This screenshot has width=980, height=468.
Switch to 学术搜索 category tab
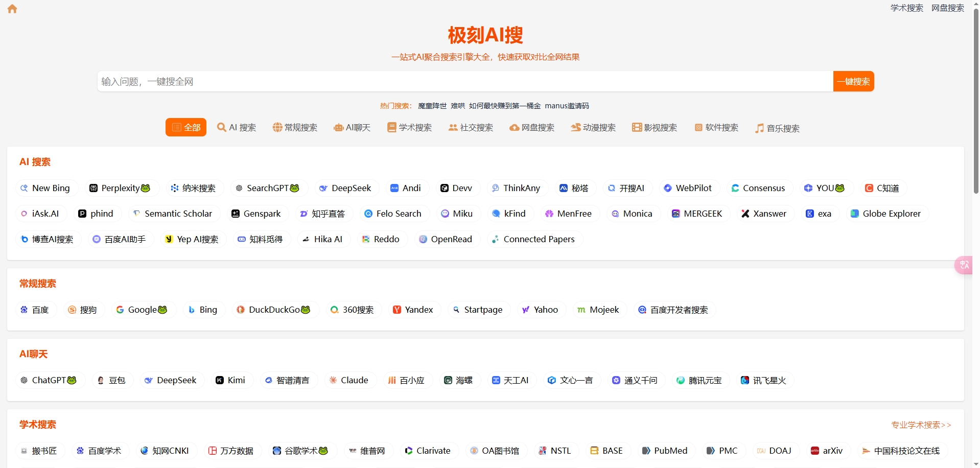(x=409, y=127)
